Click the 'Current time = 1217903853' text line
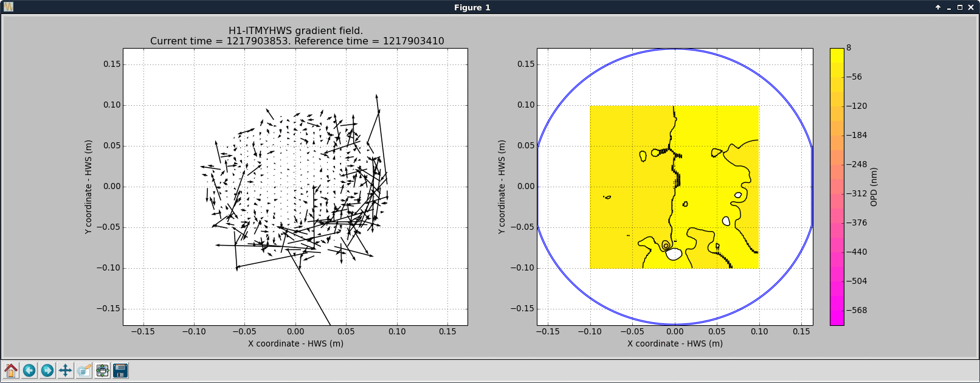Viewport: 980px width, 383px height. (x=219, y=41)
